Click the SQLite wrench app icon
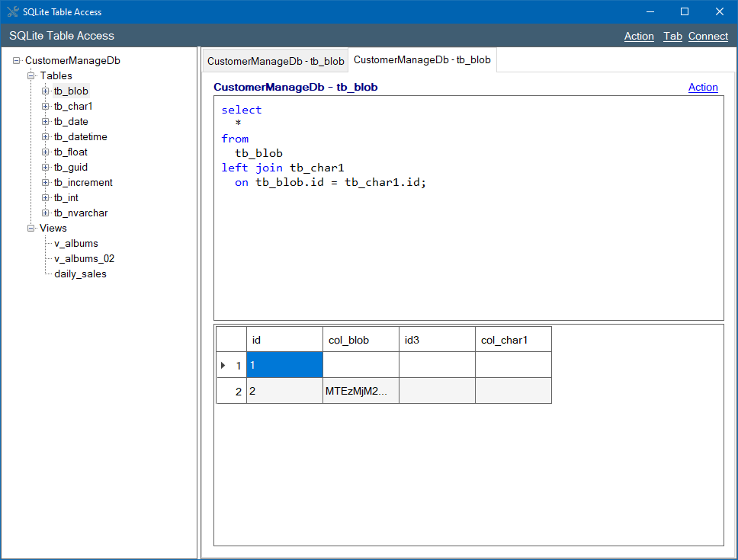 tap(13, 11)
